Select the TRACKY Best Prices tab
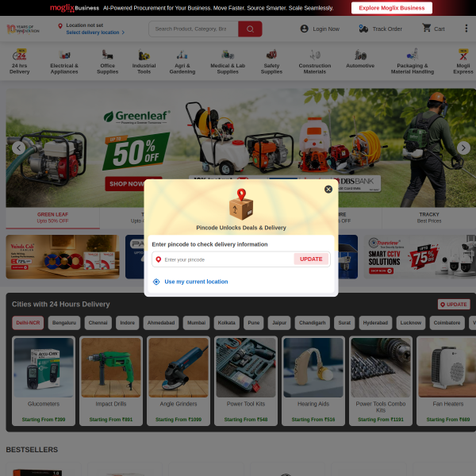This screenshot has width=476, height=476. click(x=429, y=217)
